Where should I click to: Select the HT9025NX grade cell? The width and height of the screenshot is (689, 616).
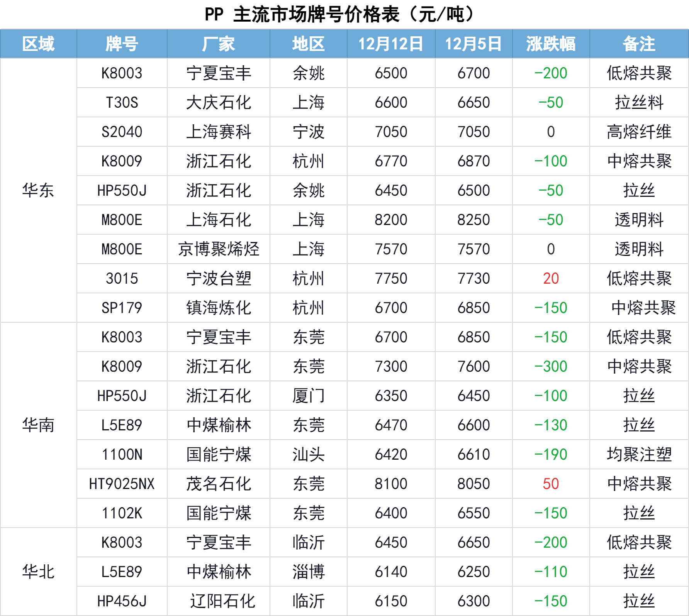[x=122, y=484]
